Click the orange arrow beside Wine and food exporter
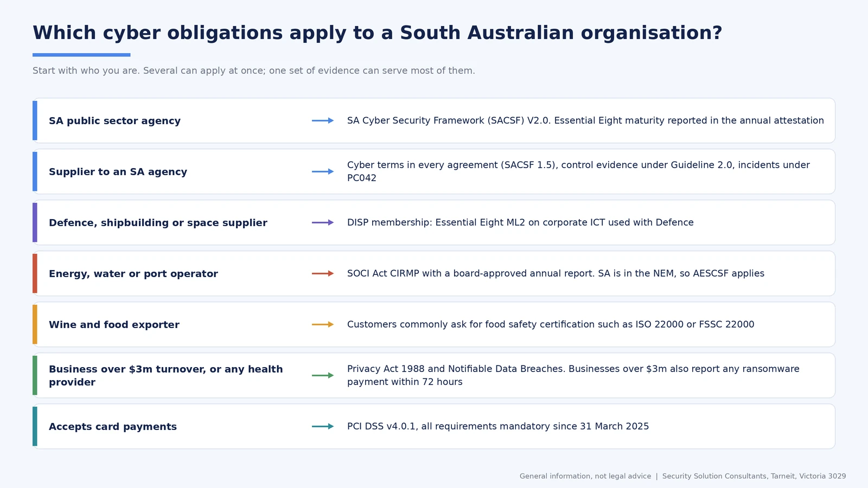 323,324
